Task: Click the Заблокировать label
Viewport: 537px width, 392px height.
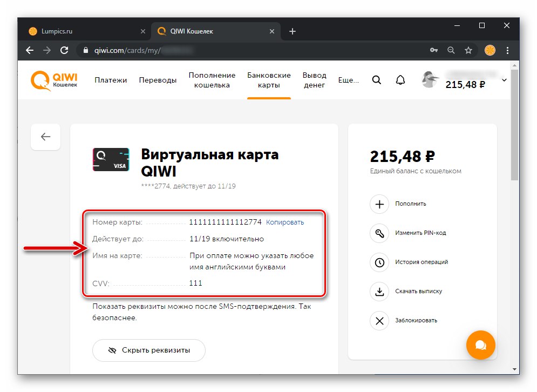Action: click(x=416, y=320)
